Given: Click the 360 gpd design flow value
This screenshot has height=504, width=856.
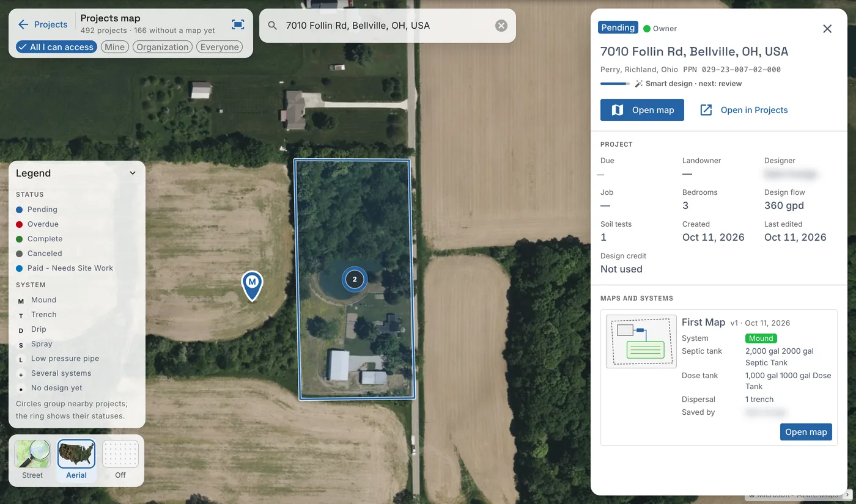Looking at the screenshot, I should tap(784, 206).
